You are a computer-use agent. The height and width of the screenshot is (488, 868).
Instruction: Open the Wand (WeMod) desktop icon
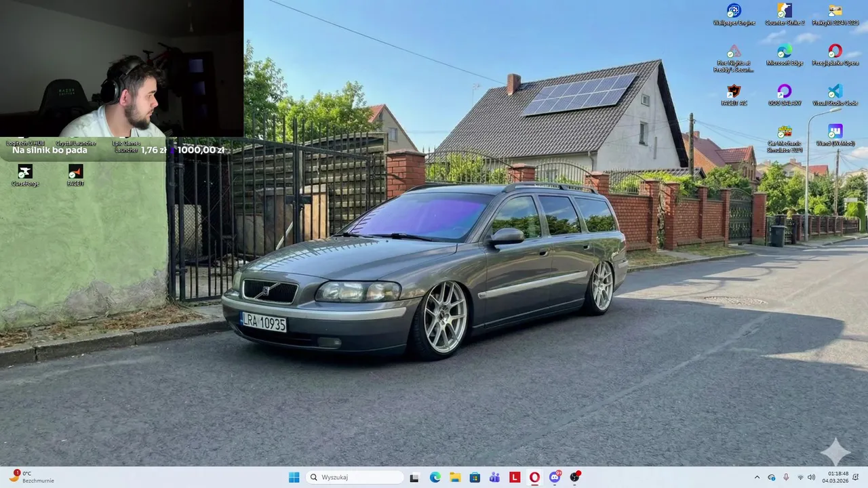click(835, 136)
